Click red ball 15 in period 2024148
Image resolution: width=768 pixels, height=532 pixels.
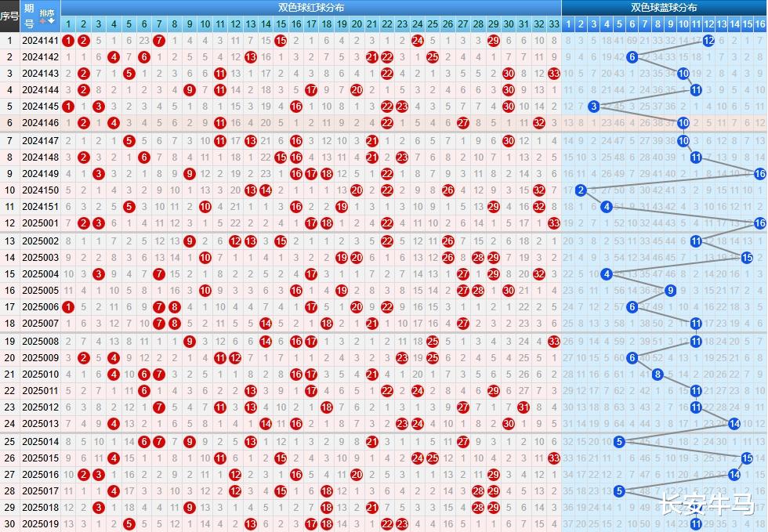[281, 157]
